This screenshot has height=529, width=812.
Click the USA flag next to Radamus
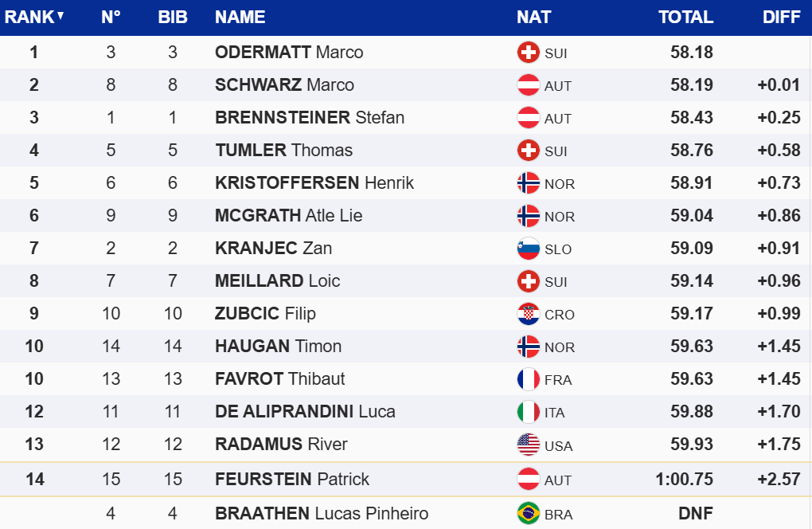click(x=528, y=445)
